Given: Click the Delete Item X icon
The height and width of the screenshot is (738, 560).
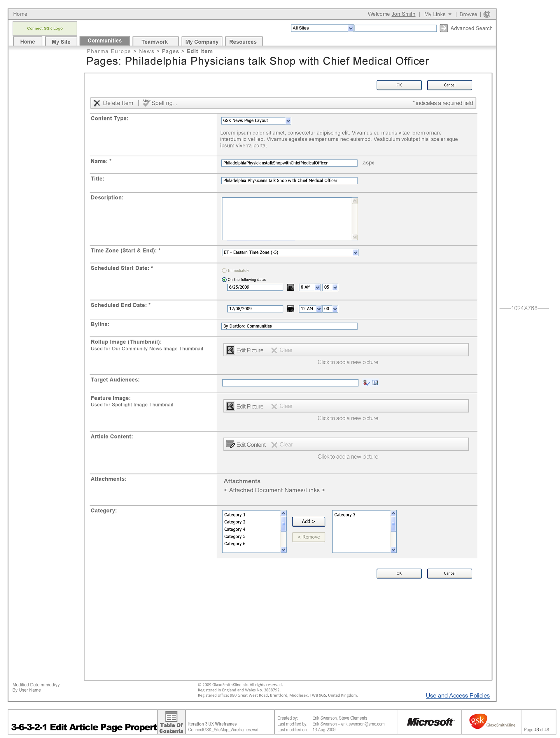Looking at the screenshot, I should (x=97, y=103).
